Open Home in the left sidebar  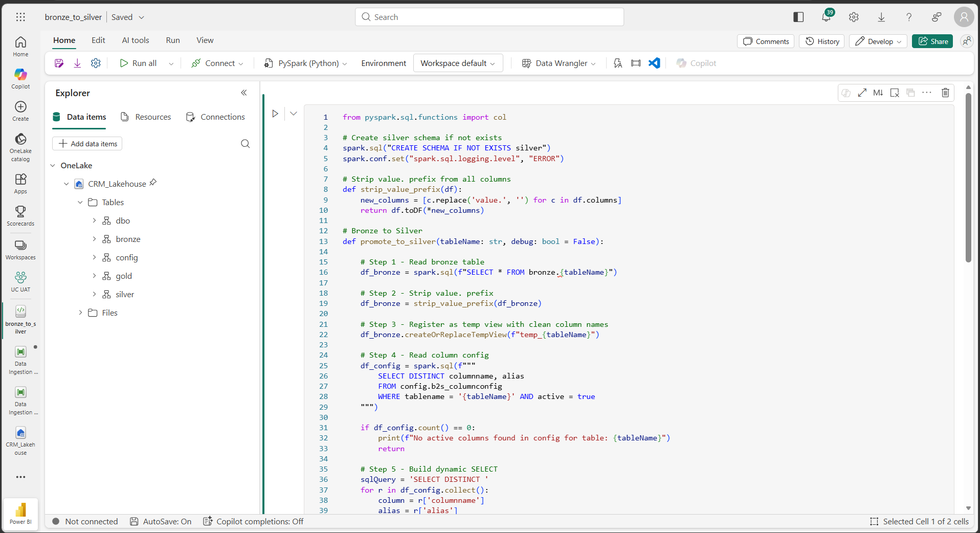pos(20,47)
